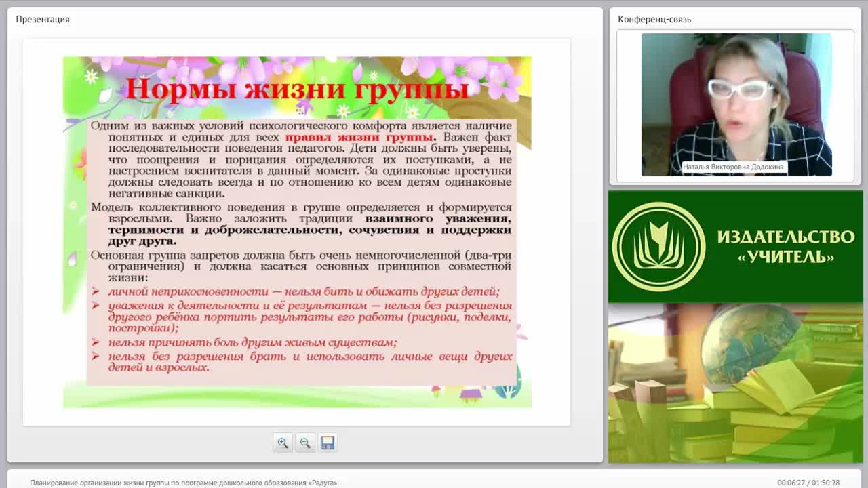The height and width of the screenshot is (488, 868).
Task: Select the «Презентация» panel header
Action: 43,19
